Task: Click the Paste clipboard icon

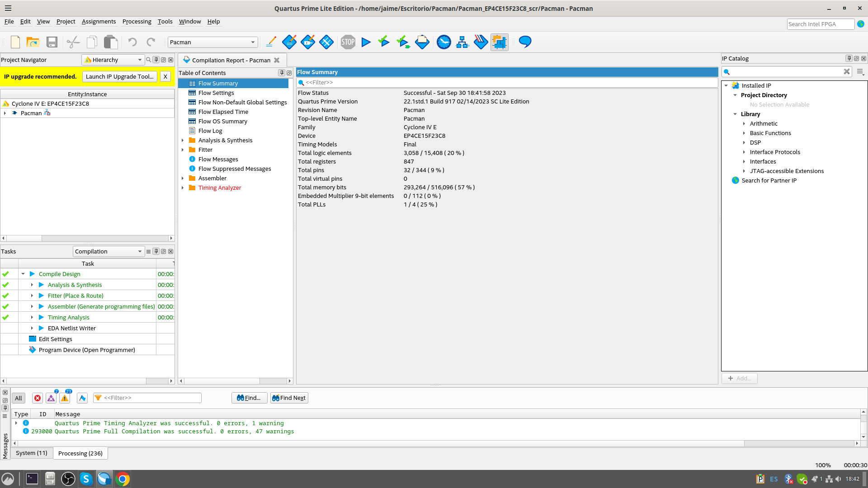Action: tap(111, 42)
